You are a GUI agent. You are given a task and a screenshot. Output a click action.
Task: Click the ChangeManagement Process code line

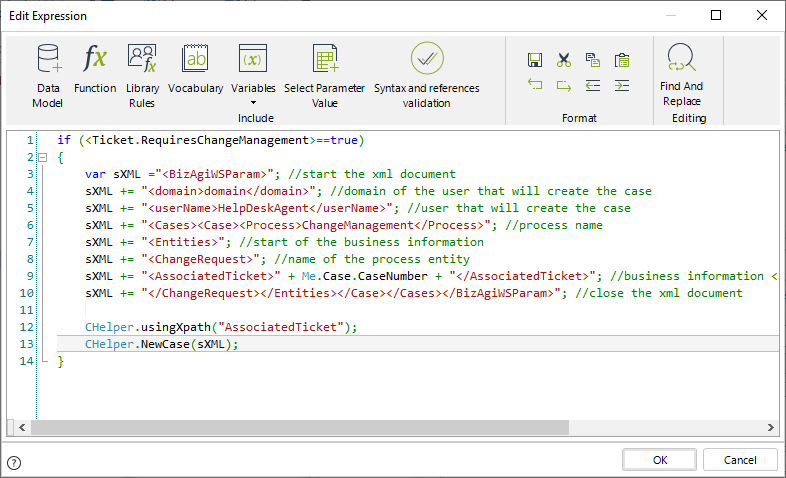point(344,225)
